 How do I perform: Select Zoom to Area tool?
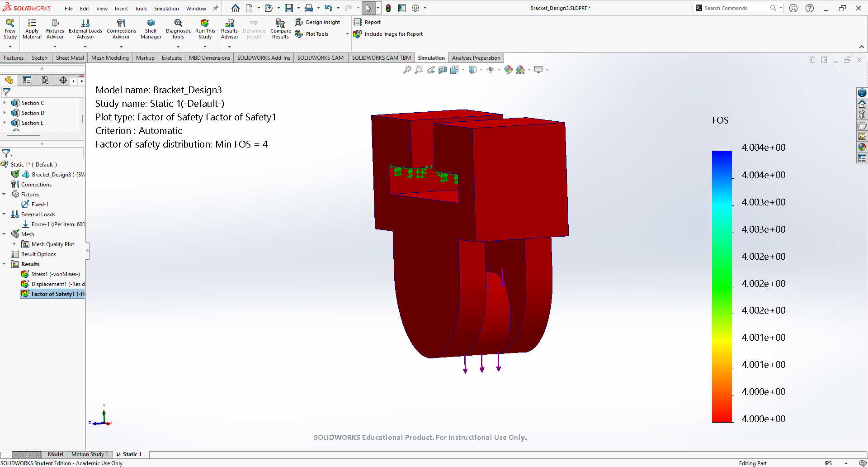click(419, 70)
